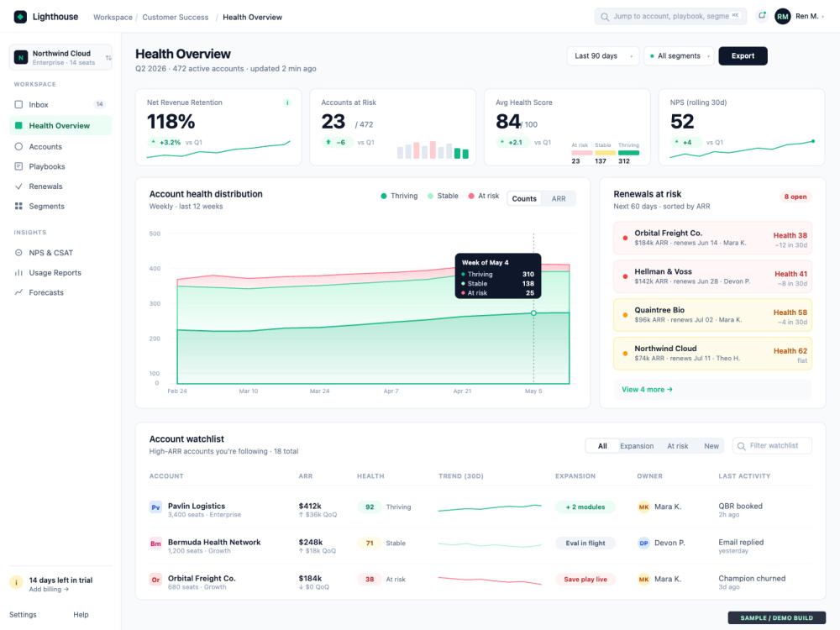
Task: Open the notifications bell icon
Action: [x=761, y=16]
